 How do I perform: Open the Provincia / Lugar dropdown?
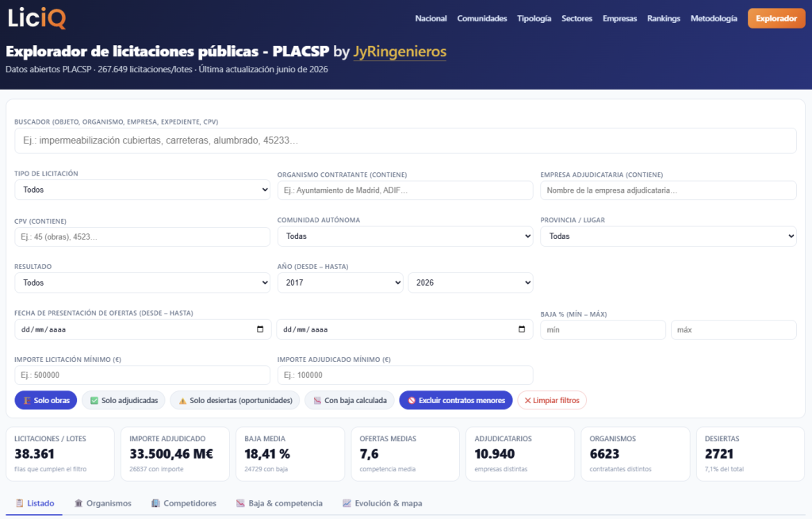pos(668,236)
